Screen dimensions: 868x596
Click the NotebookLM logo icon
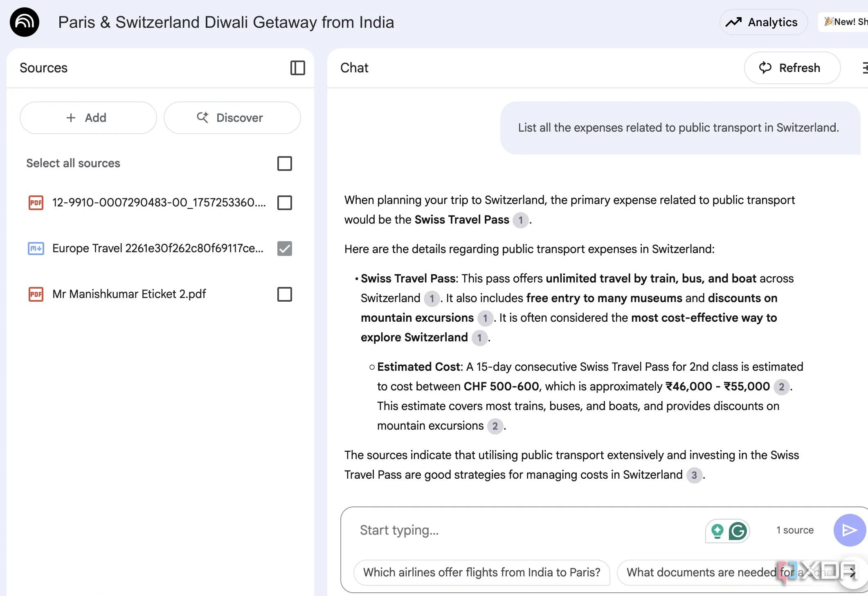[x=25, y=22]
